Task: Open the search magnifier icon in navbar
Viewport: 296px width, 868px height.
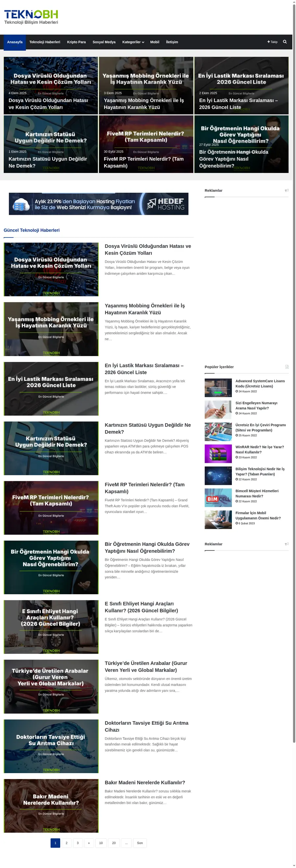Action: pyautogui.click(x=284, y=42)
